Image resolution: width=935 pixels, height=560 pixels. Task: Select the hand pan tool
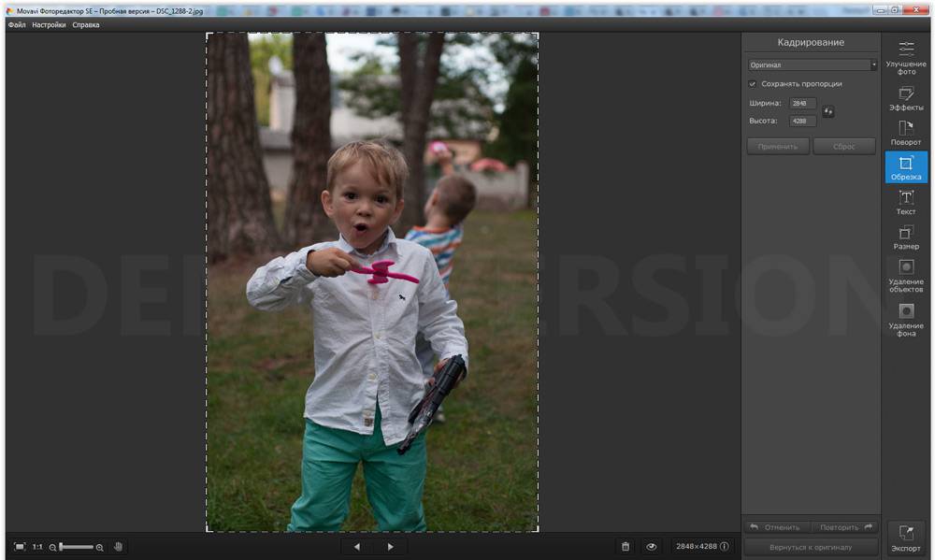click(119, 547)
